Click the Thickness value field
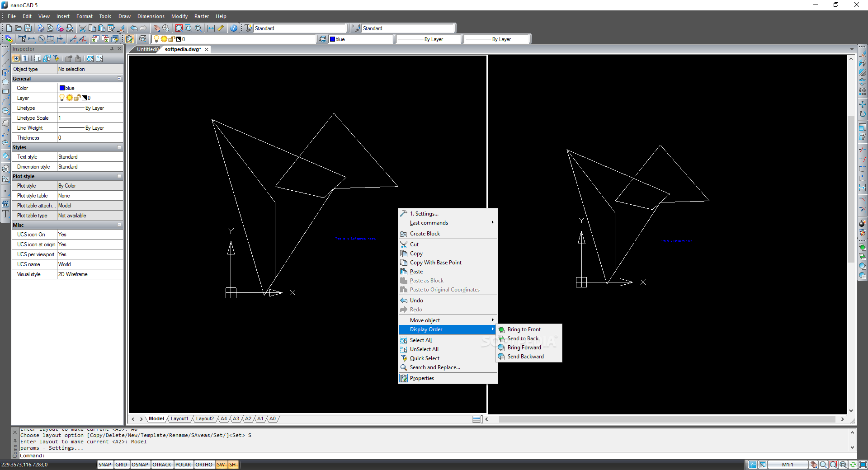This screenshot has height=470, width=868. [90, 138]
